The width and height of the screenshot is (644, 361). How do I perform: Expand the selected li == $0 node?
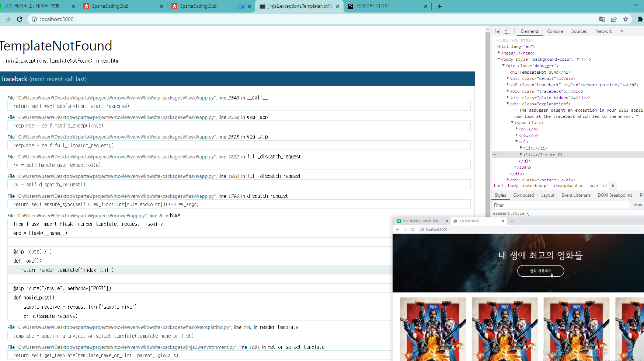[x=521, y=154]
